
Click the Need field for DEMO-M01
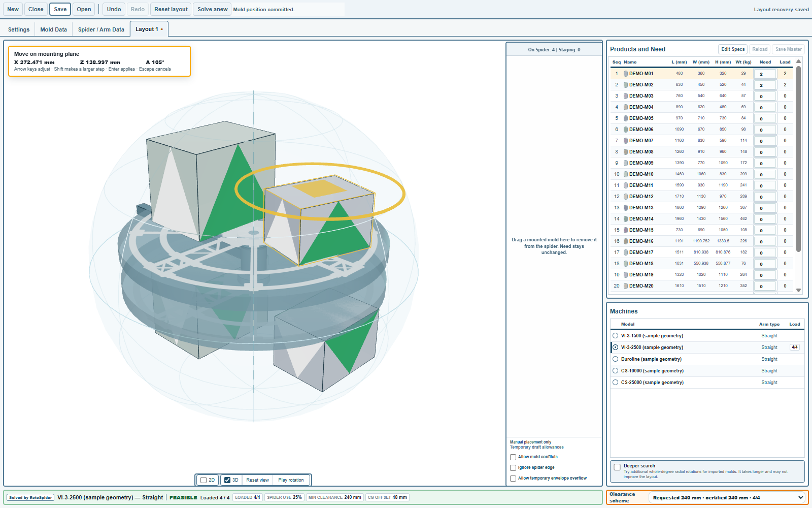coord(765,74)
